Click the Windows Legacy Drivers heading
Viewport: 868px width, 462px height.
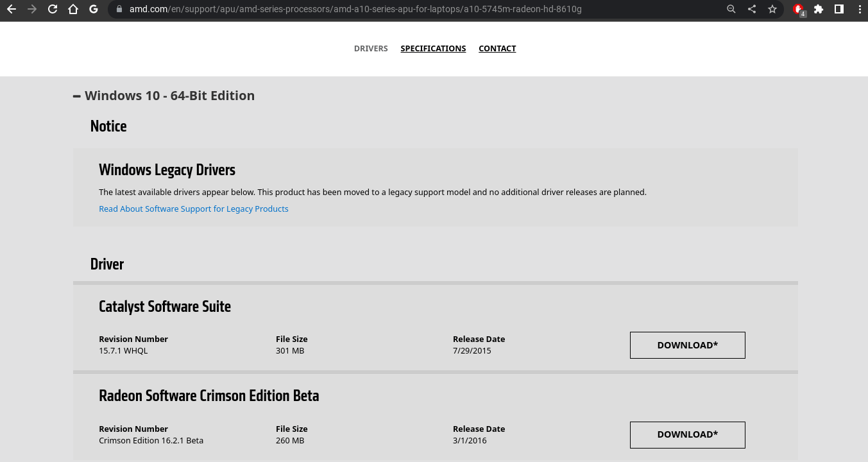pyautogui.click(x=167, y=170)
